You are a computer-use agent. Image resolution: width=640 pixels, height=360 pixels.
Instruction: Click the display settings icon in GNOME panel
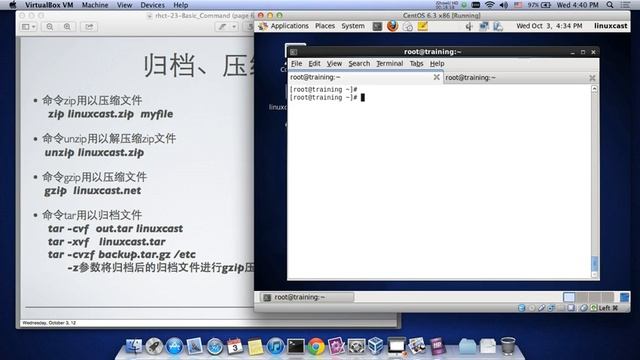click(498, 27)
